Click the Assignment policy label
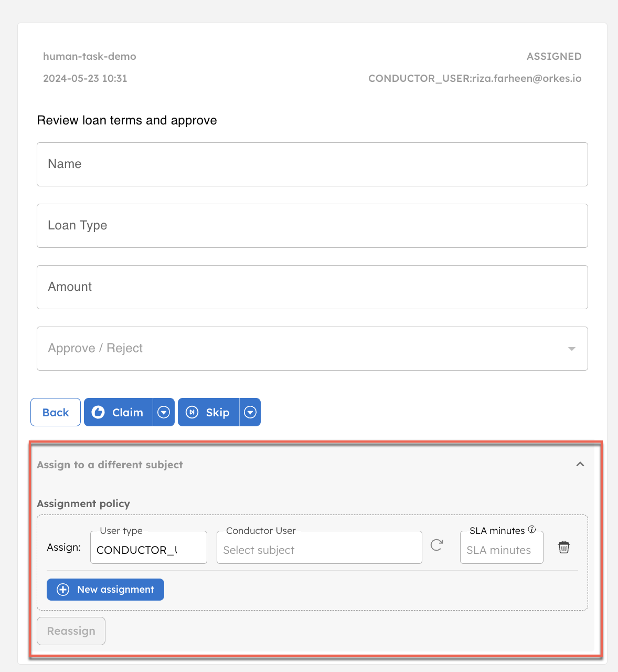 (x=83, y=503)
